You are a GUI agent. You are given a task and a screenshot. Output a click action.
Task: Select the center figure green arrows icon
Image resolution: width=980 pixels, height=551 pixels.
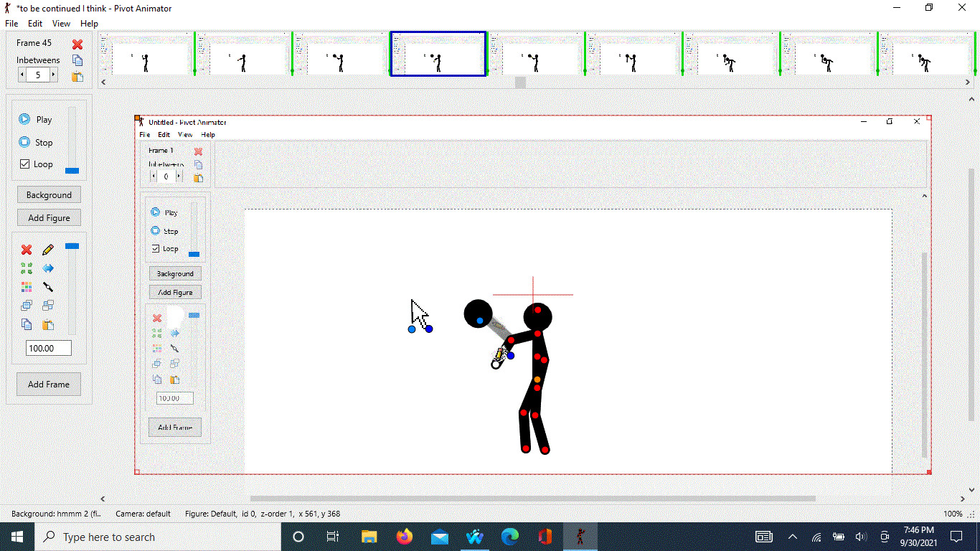(27, 268)
